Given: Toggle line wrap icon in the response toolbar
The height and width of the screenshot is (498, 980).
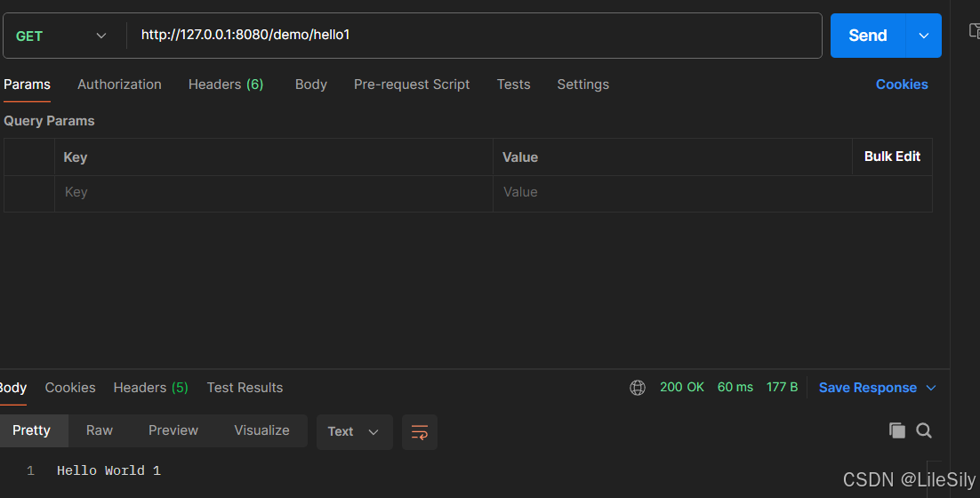Looking at the screenshot, I should pyautogui.click(x=420, y=432).
